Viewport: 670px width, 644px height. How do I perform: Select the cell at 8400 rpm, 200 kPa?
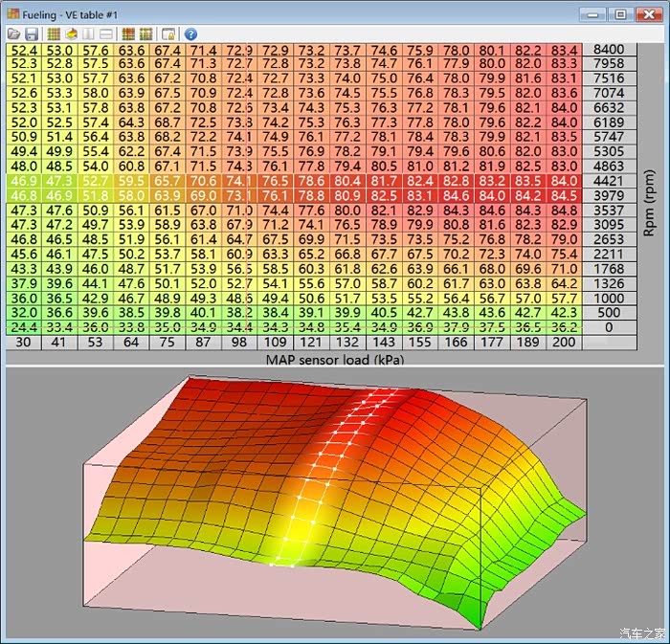pos(564,50)
